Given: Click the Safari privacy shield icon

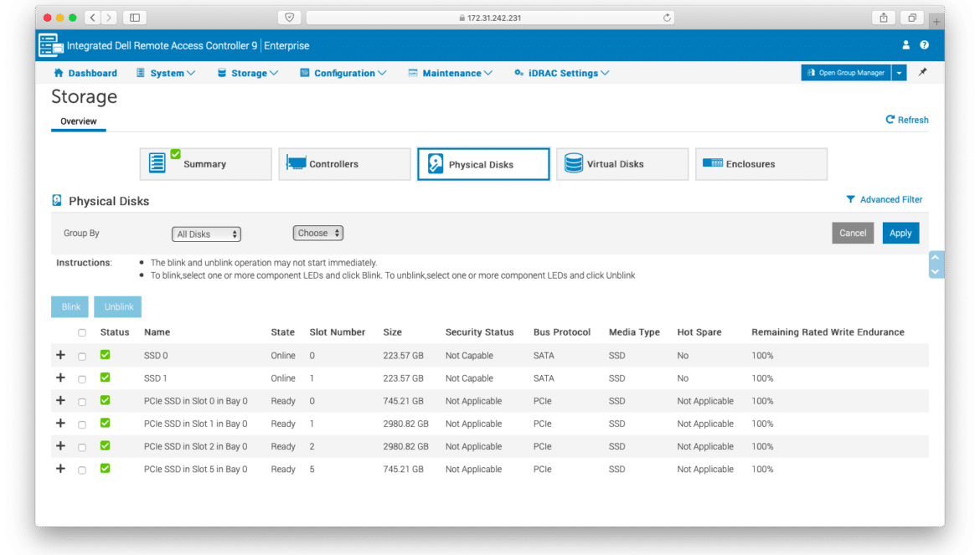Looking at the screenshot, I should (289, 18).
